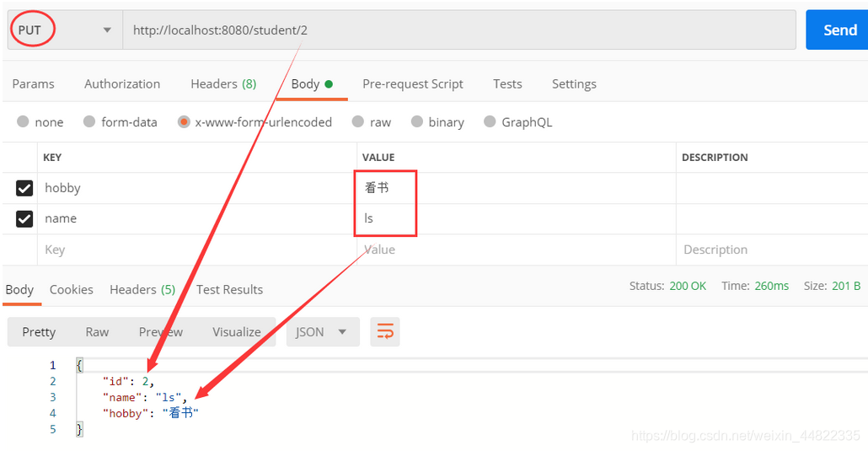Open the Pre-request Script tab
The image size is (868, 451).
[412, 83]
